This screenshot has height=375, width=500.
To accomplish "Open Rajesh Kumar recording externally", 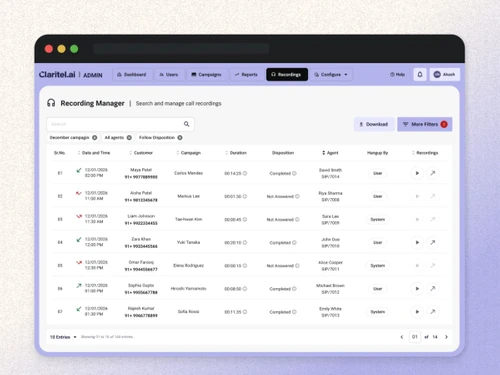I will [x=433, y=312].
